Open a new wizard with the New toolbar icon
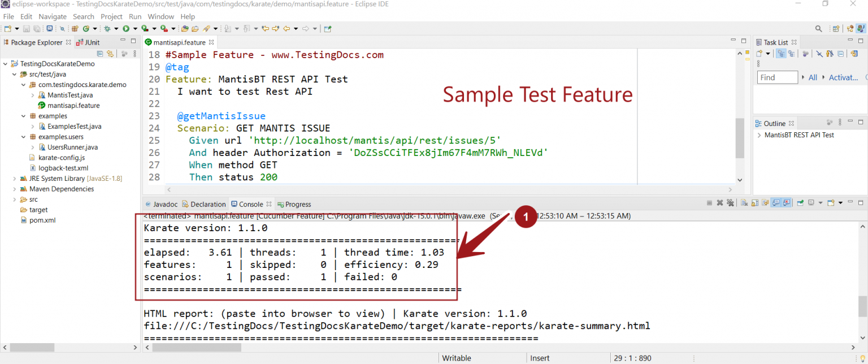Image resolution: width=868 pixels, height=364 pixels. click(8, 28)
